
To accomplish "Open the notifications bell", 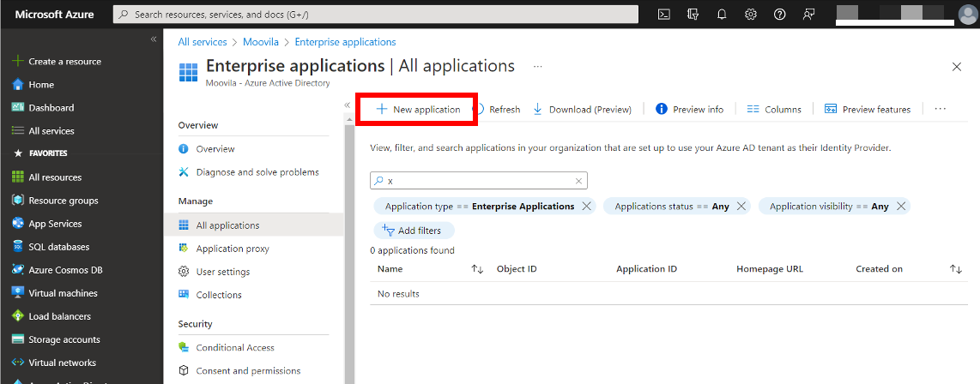I will point(722,15).
